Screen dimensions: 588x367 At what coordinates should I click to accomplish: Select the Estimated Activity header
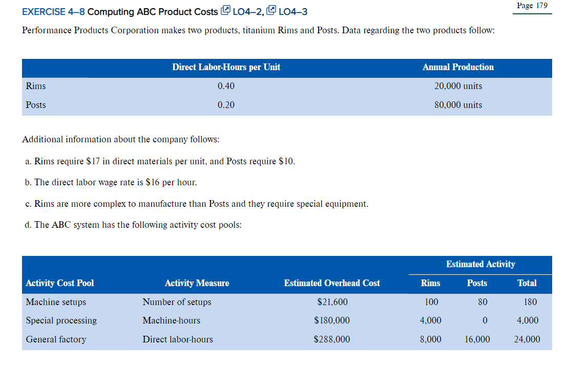(480, 264)
